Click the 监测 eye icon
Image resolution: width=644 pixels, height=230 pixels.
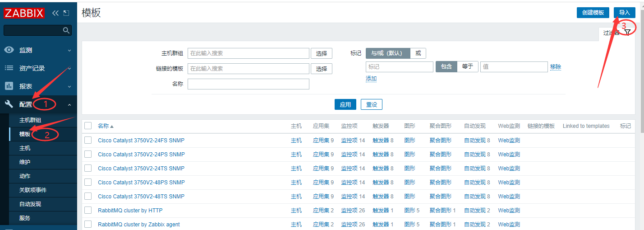(x=9, y=50)
